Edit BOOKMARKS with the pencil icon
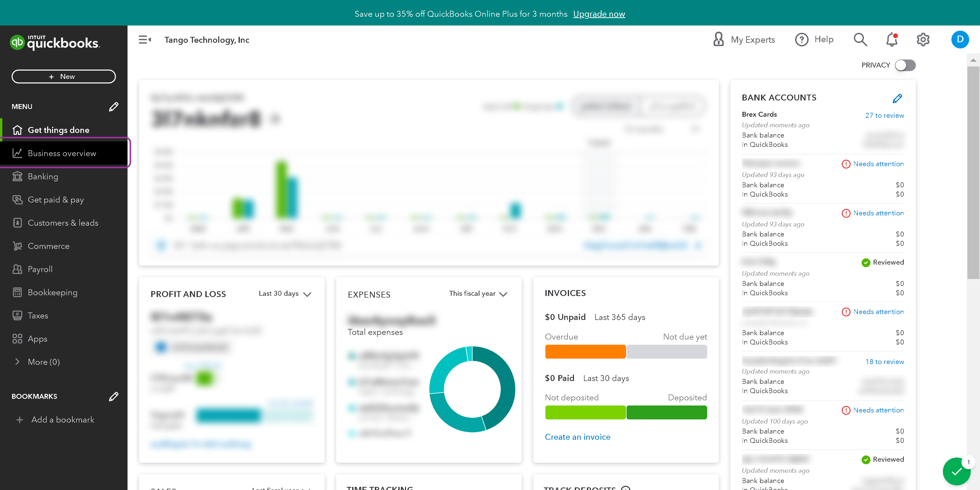The width and height of the screenshot is (980, 490). 113,396
